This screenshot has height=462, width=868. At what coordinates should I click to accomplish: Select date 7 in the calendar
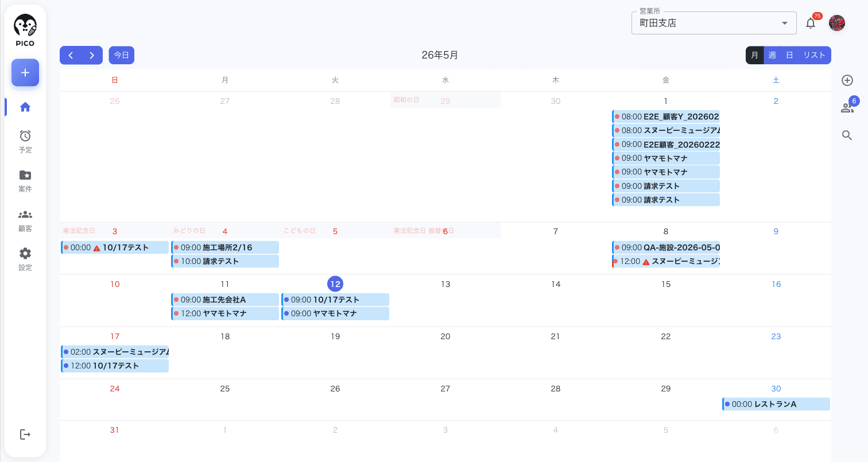(556, 231)
